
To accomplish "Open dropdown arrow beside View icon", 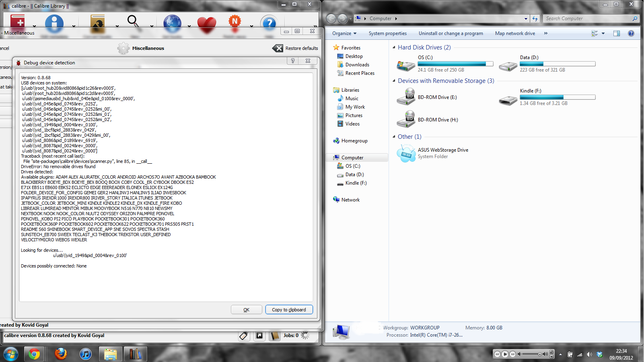I will [x=152, y=26].
